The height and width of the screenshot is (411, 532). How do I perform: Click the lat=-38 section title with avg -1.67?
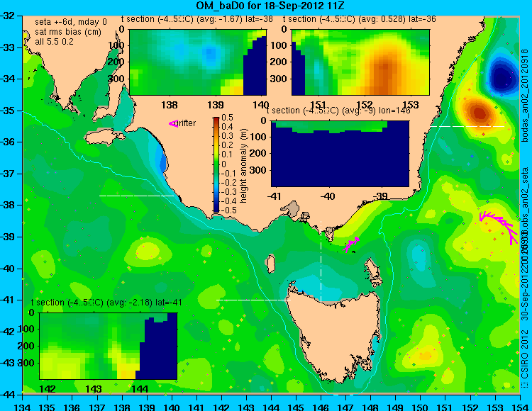pyautogui.click(x=197, y=19)
